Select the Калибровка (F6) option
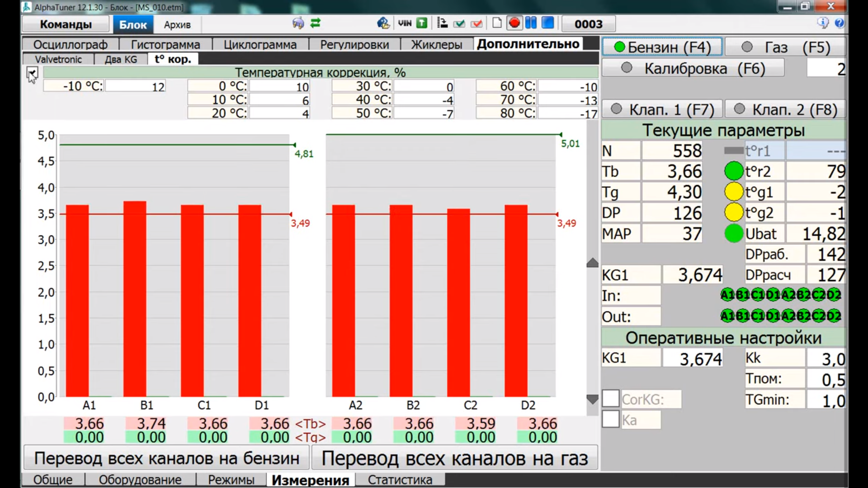 point(693,69)
